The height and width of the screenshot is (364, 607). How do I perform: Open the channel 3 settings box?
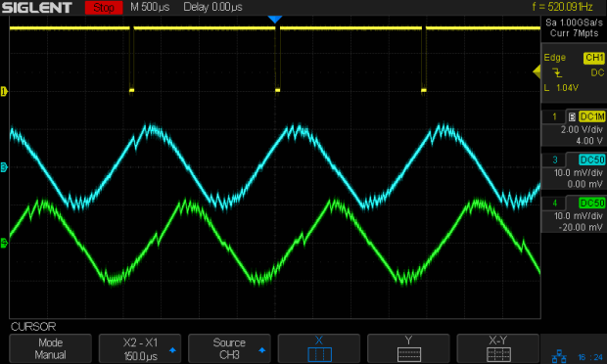(574, 171)
